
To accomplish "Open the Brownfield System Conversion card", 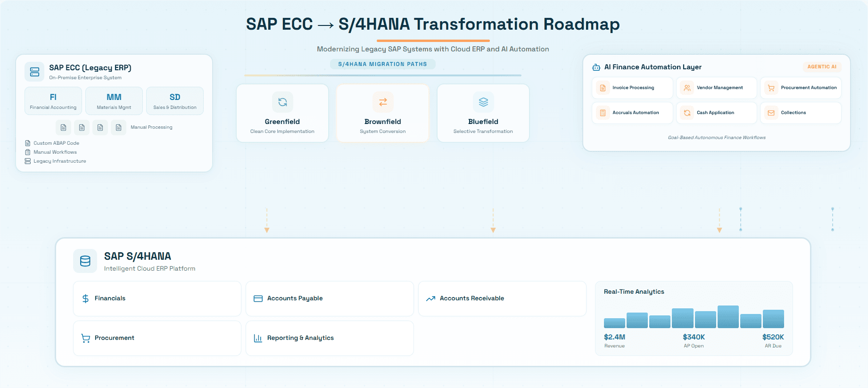I will 383,113.
